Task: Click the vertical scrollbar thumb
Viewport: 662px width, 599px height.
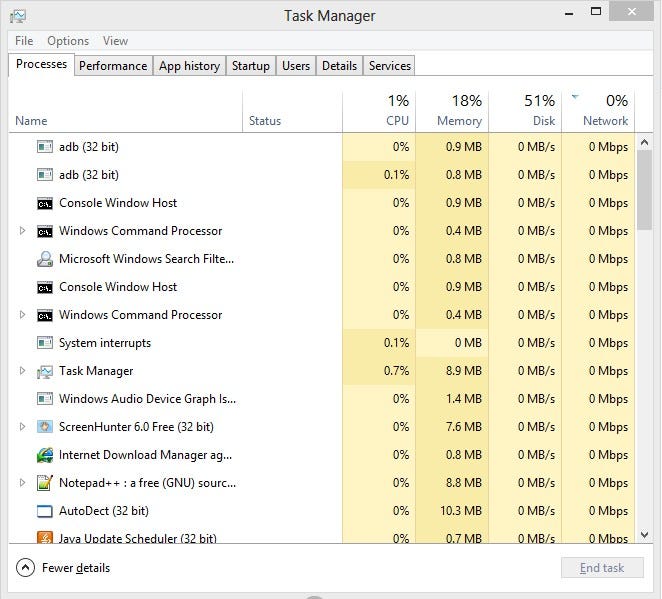Action: point(644,190)
